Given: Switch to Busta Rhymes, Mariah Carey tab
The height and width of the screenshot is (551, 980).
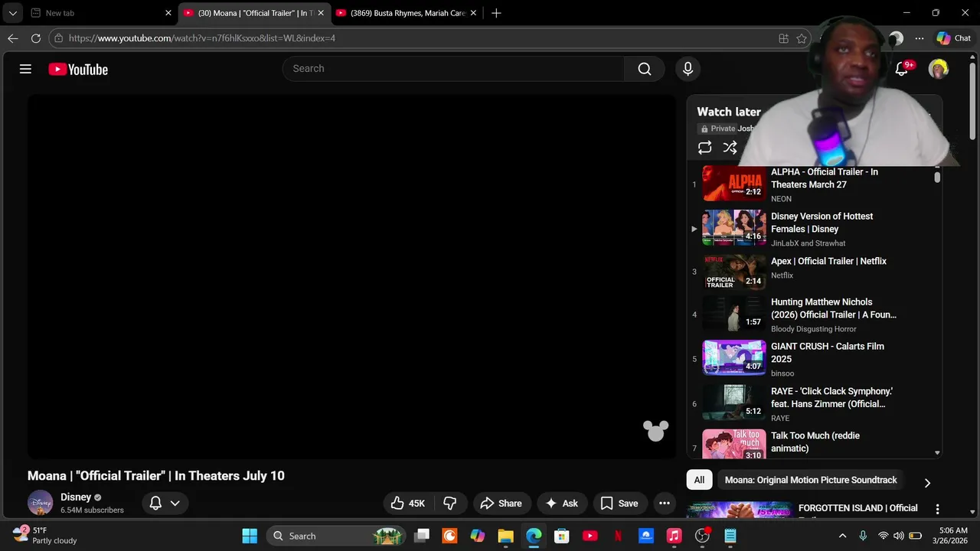Looking at the screenshot, I should (407, 13).
